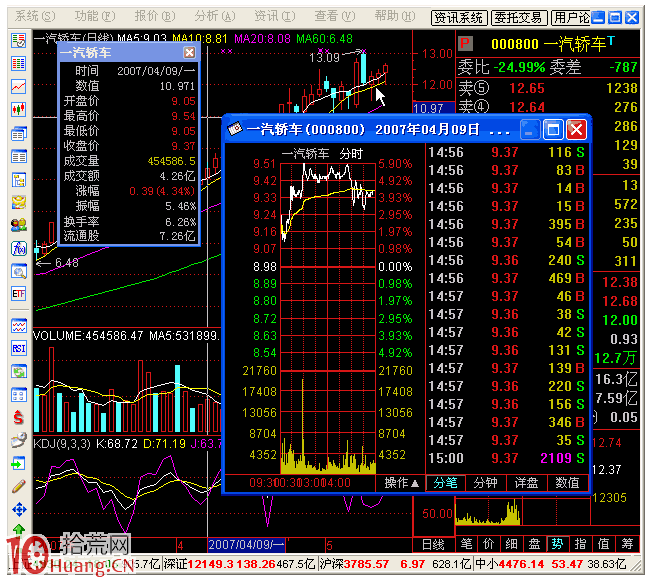Viewport: 662px width, 585px height.
Task: Open the two-person user community icon
Action: (x=19, y=225)
